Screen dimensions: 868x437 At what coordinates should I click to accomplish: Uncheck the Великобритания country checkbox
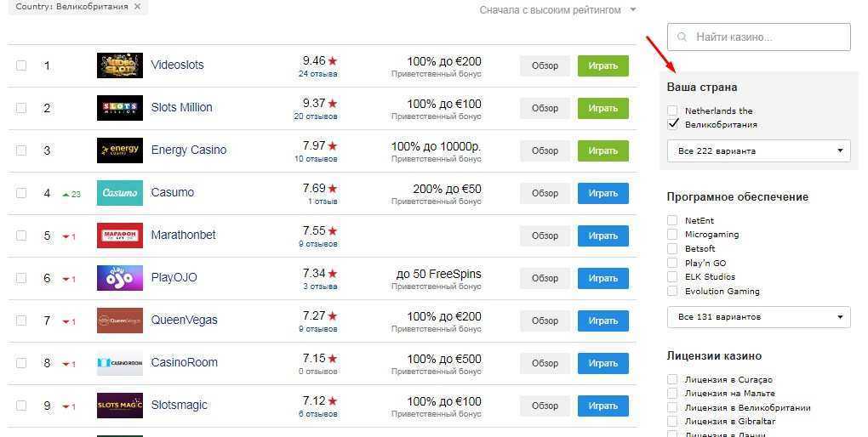coord(672,124)
